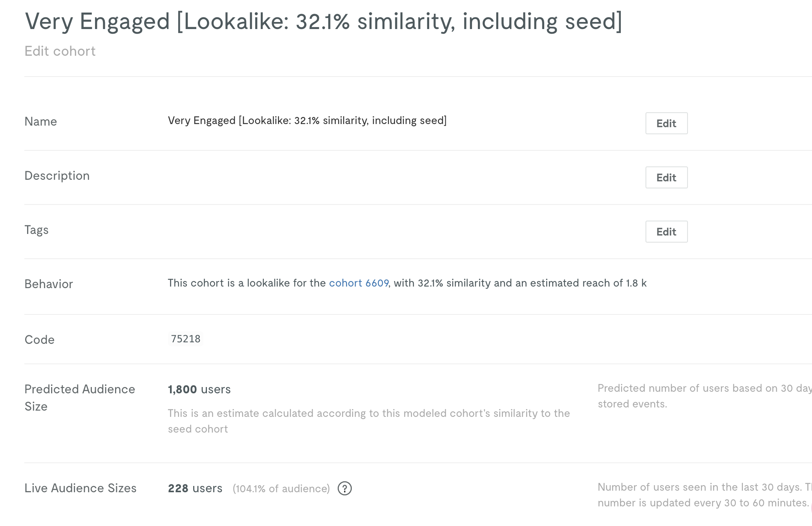
Task: Click the Live Audience Sizes label
Action: pos(80,488)
